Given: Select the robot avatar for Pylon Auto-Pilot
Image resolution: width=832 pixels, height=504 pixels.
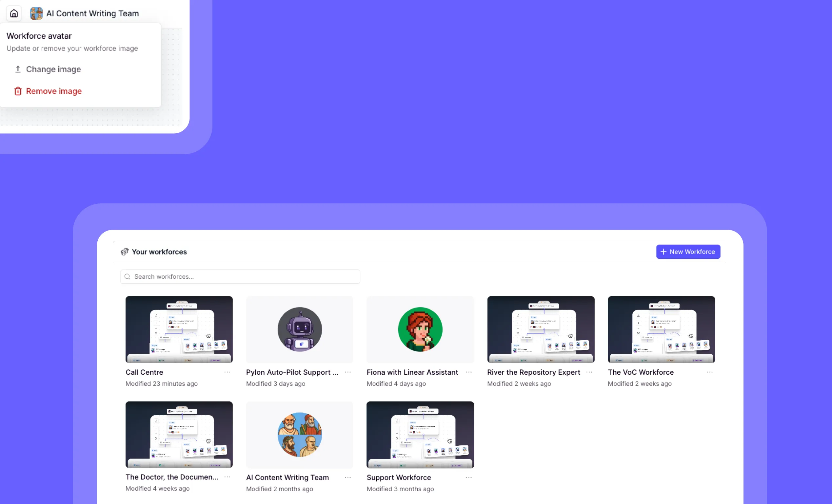Looking at the screenshot, I should coord(299,329).
